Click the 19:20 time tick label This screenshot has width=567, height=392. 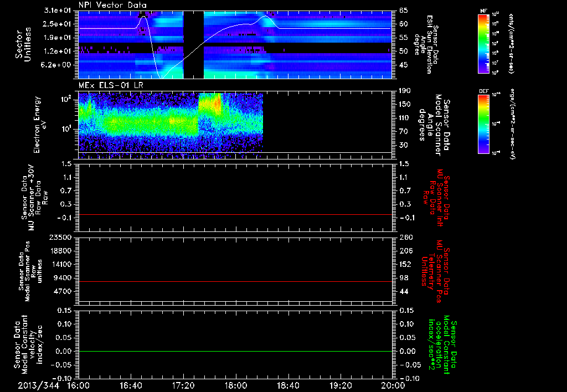pos(341,386)
